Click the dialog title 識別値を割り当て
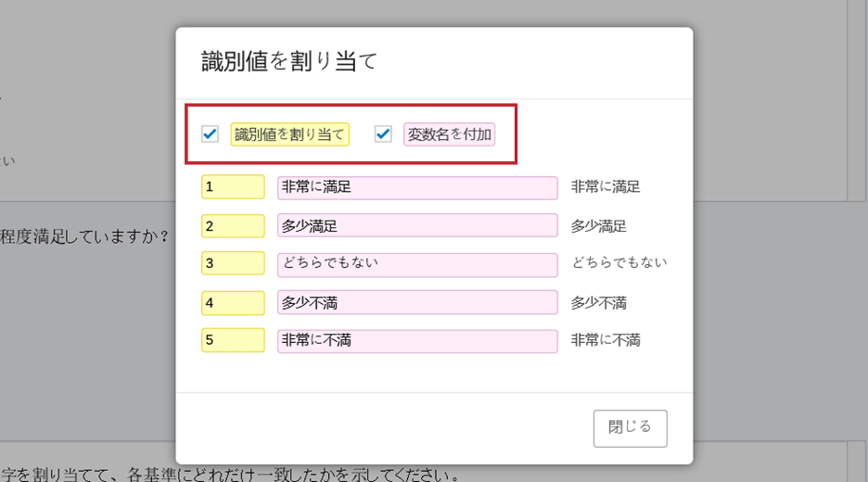 click(289, 61)
